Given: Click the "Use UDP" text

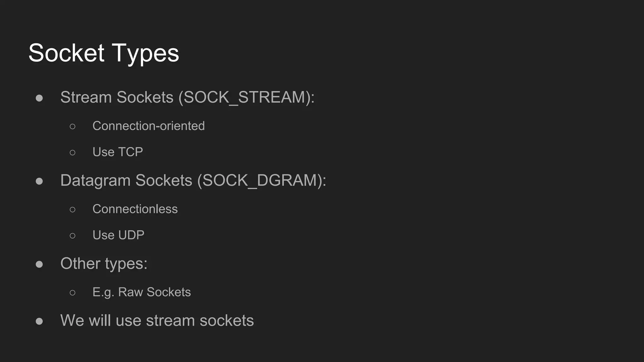Looking at the screenshot, I should coord(118,235).
